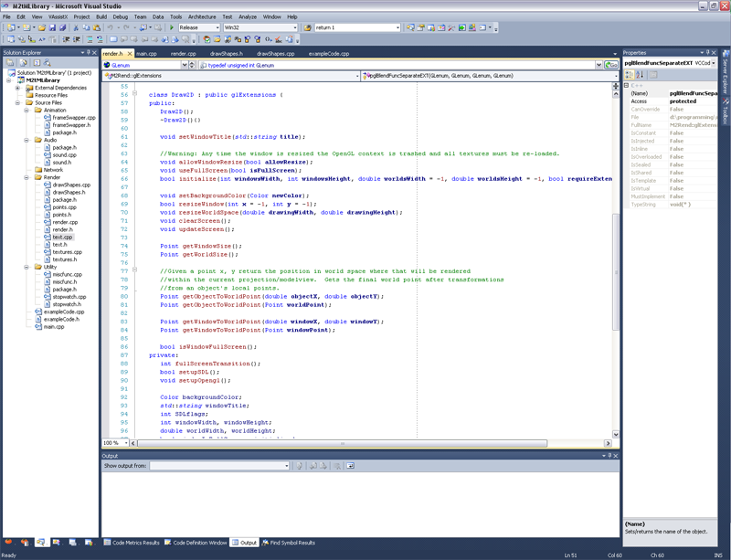Open the Code Metrics Results tab
Viewport: 731px width, 560px height.
132,543
